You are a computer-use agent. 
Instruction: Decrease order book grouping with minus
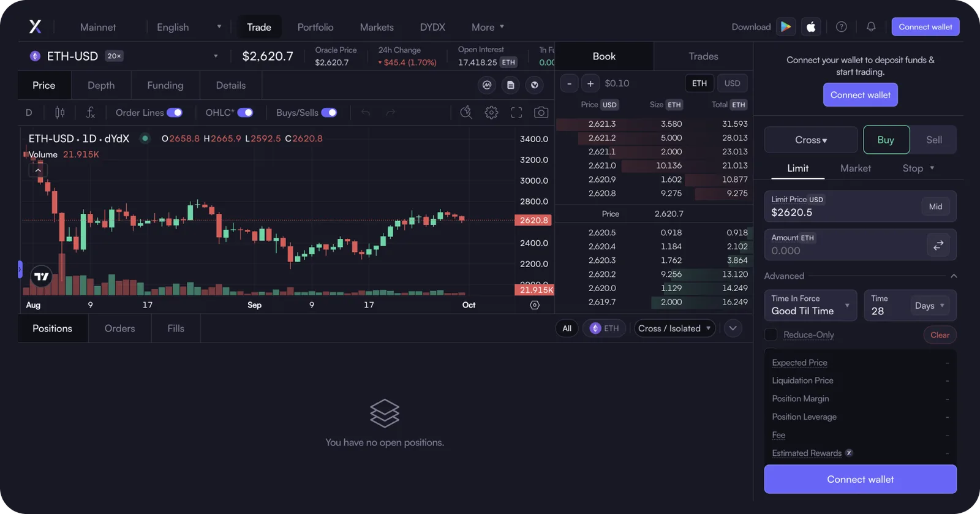tap(570, 83)
